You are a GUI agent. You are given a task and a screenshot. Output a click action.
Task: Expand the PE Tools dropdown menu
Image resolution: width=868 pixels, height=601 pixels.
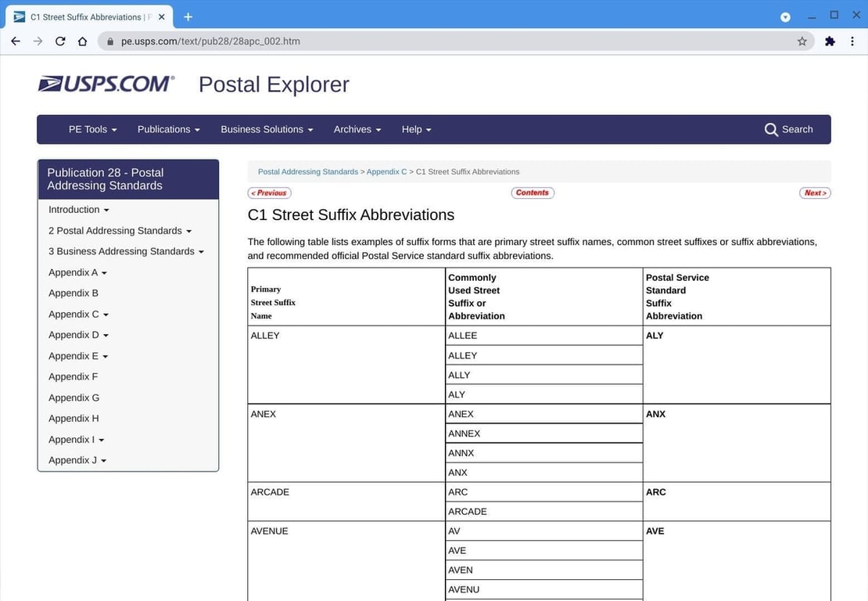92,130
